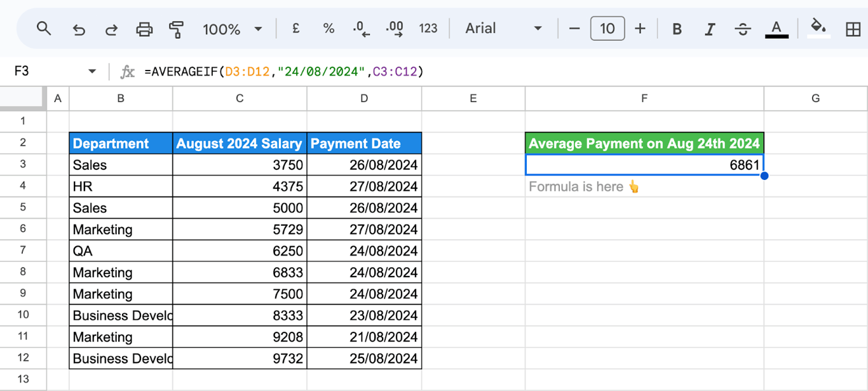Viewport: 868px width, 391px height.
Task: Select salary cell 6250
Action: coord(240,250)
